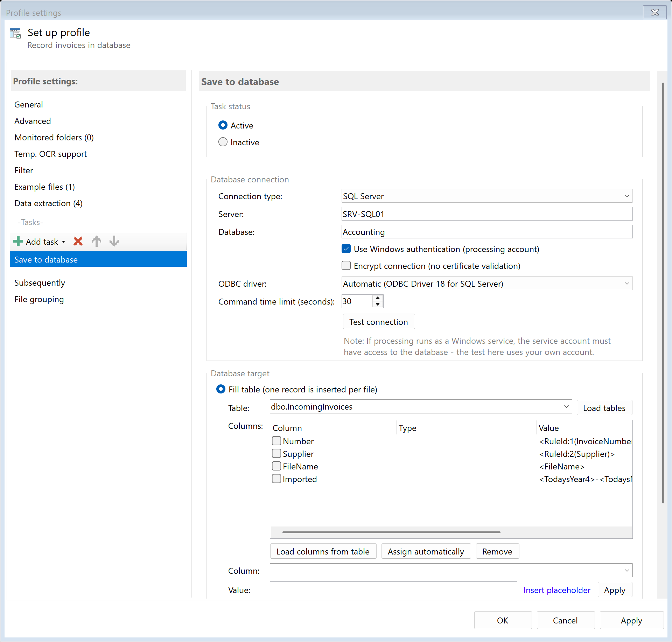
Task: Click Load columns from table button
Action: coord(323,551)
